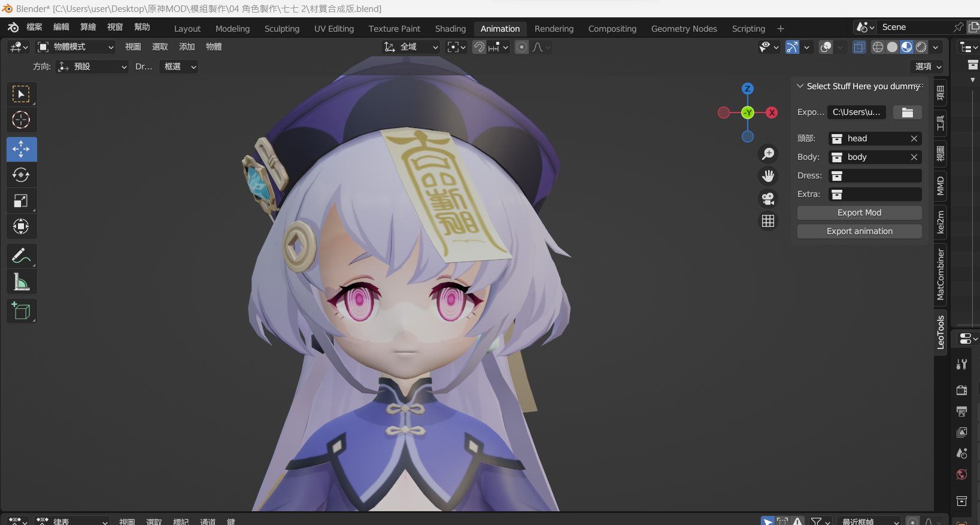Open the 檔案 file menu

tap(34, 27)
